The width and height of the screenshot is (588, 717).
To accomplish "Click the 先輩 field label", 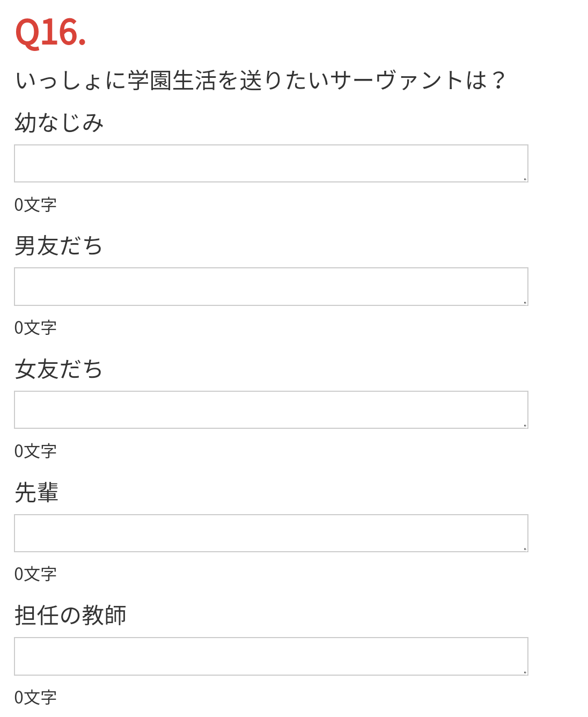I will pos(36,492).
